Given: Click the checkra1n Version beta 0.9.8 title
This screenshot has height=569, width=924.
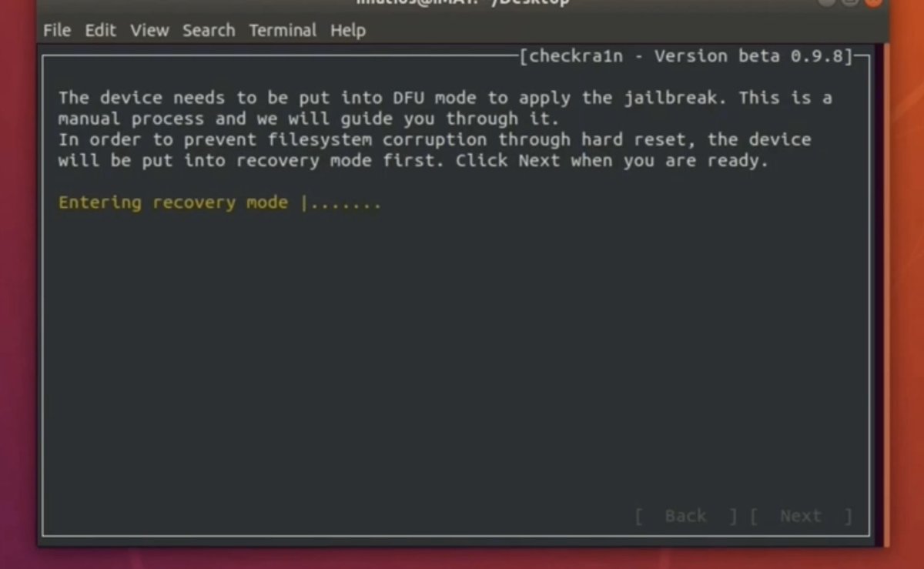Looking at the screenshot, I should 687,56.
